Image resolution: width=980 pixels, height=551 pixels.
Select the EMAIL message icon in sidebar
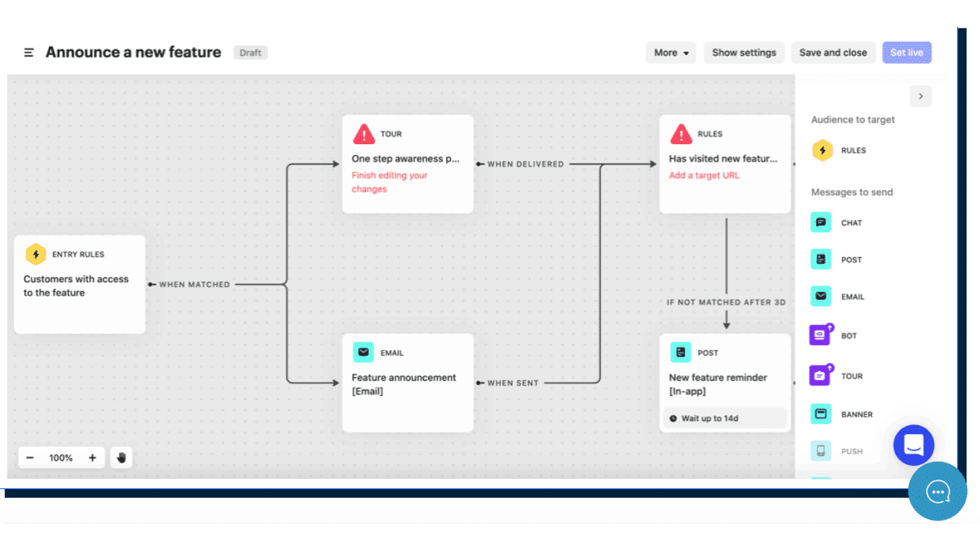pyautogui.click(x=821, y=297)
